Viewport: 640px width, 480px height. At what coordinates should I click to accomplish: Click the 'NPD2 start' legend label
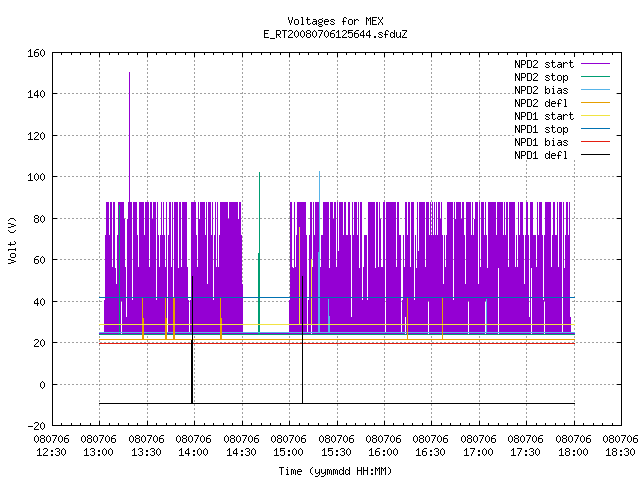[x=544, y=64]
